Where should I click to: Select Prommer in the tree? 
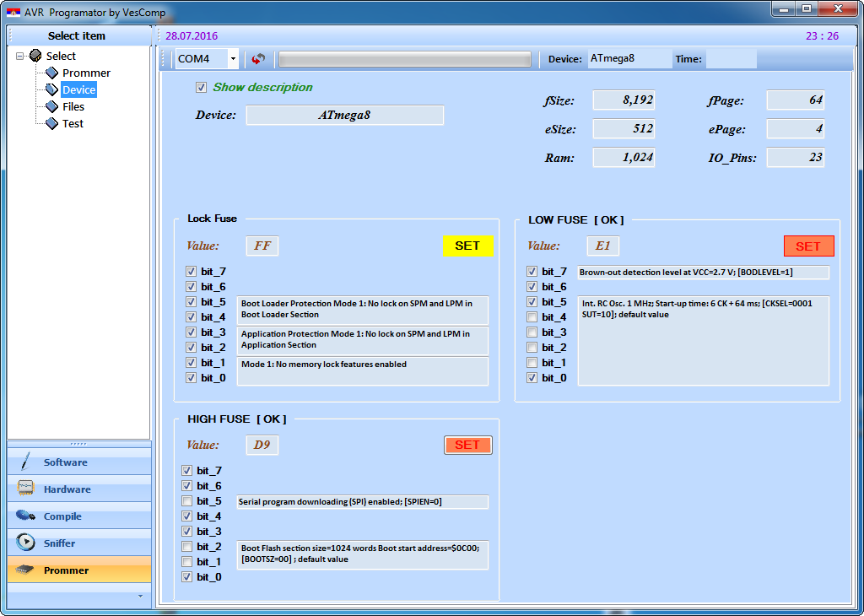point(86,73)
